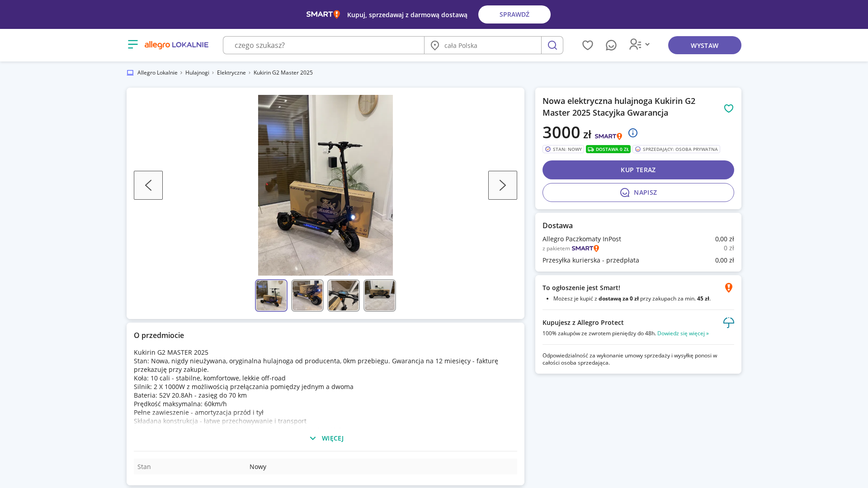The image size is (868, 488).
Task: Click the breadcrumb home laptop icon
Action: click(x=130, y=73)
